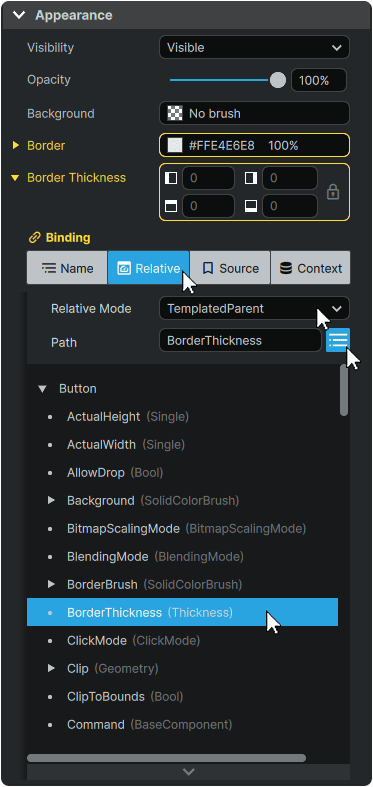Screen dimensions: 373x787
Task: Select ActualWidth (Single) property
Action: click(126, 445)
